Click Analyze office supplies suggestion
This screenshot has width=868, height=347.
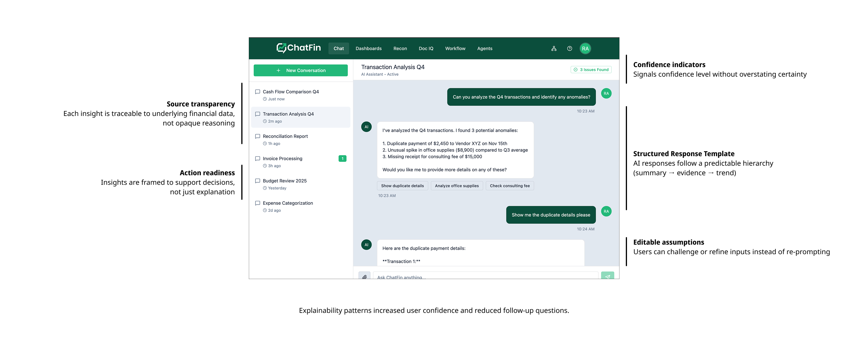(456, 186)
